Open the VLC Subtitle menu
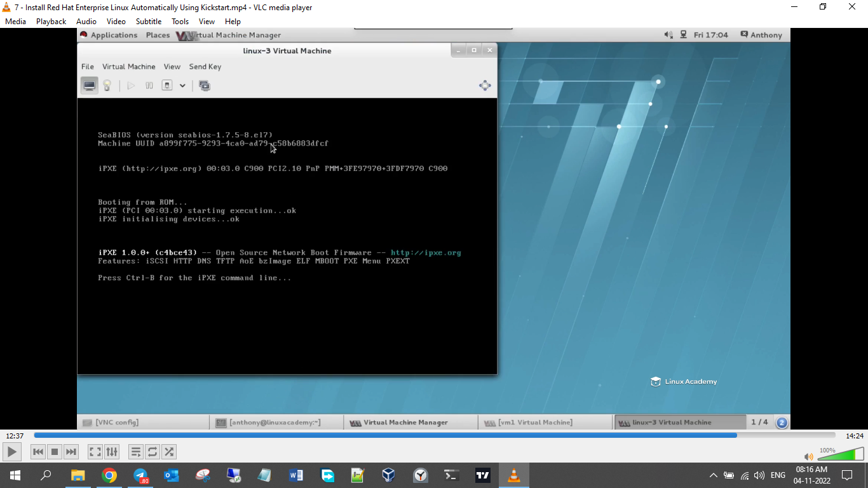Screen dimensions: 868x488 (149, 22)
